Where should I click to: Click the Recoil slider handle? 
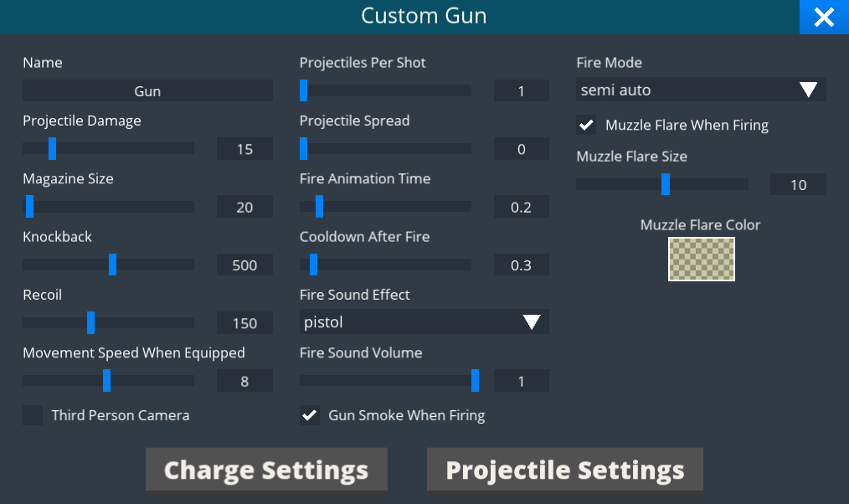pos(90,323)
